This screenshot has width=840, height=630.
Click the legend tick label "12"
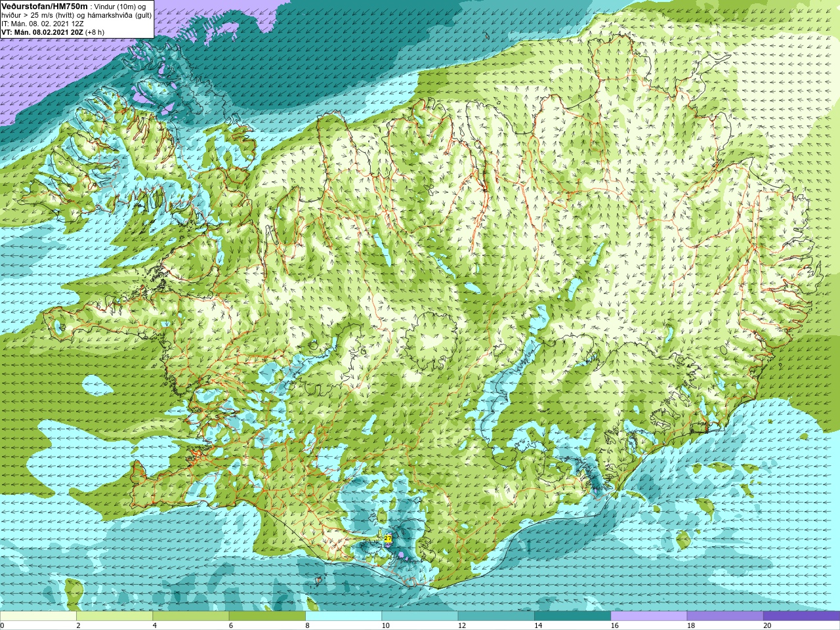click(x=462, y=625)
